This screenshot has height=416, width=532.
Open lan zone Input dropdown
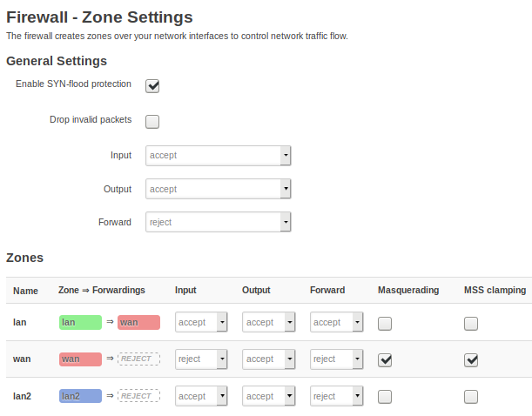(x=201, y=322)
